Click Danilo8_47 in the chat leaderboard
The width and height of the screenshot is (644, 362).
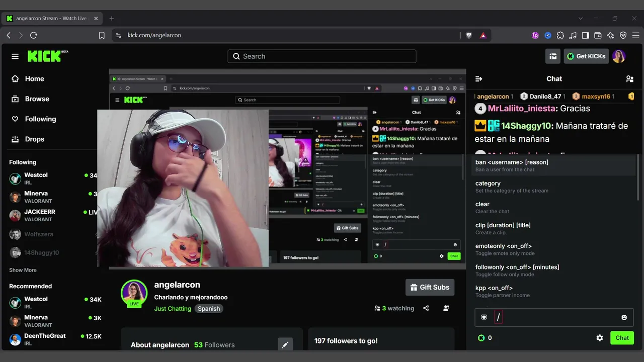click(543, 97)
